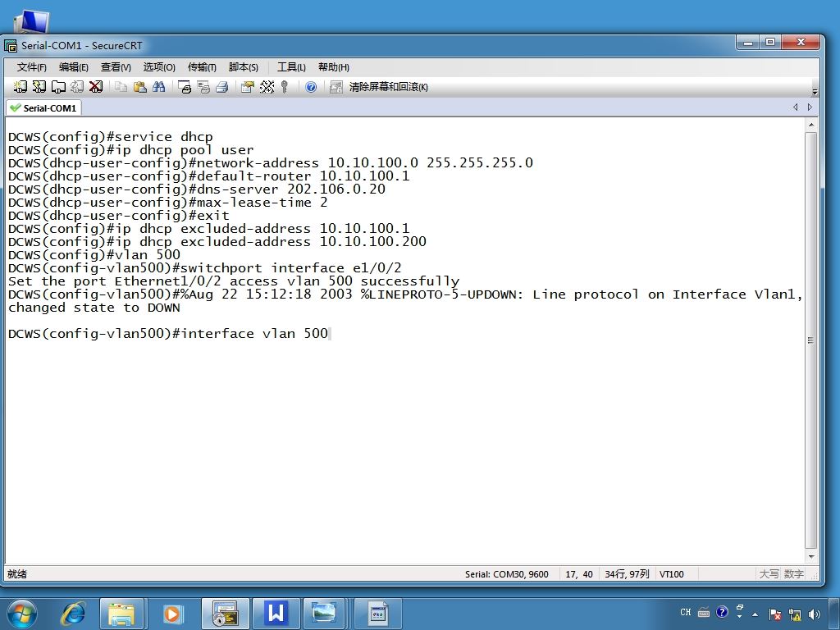Click the 'DCWS(config)#vlan 500' line
Image resolution: width=840 pixels, height=630 pixels.
pyautogui.click(x=94, y=255)
